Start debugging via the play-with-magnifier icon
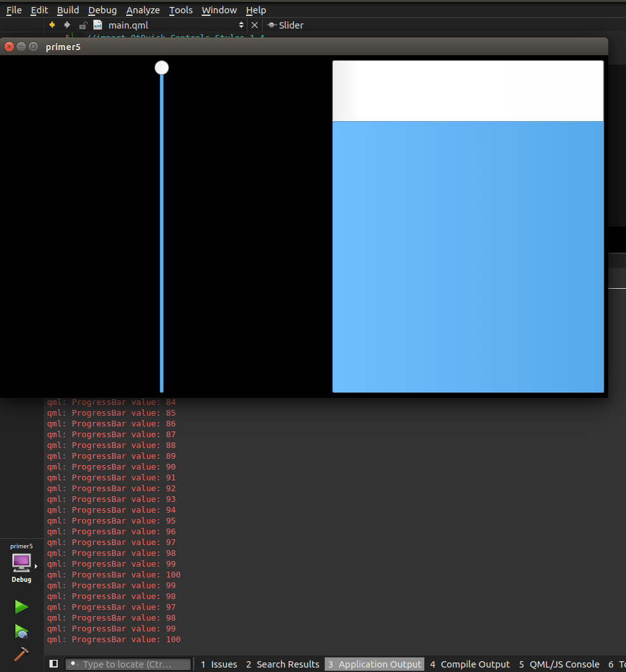This screenshot has height=672, width=626. point(21,632)
